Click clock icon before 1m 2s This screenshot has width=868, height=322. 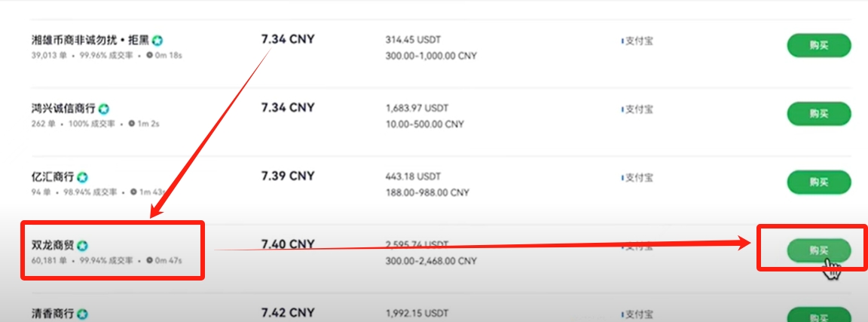point(132,124)
